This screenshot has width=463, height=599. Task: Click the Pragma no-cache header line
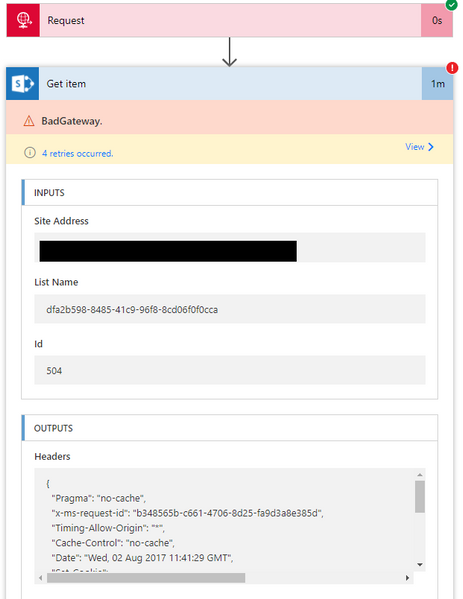(x=99, y=499)
